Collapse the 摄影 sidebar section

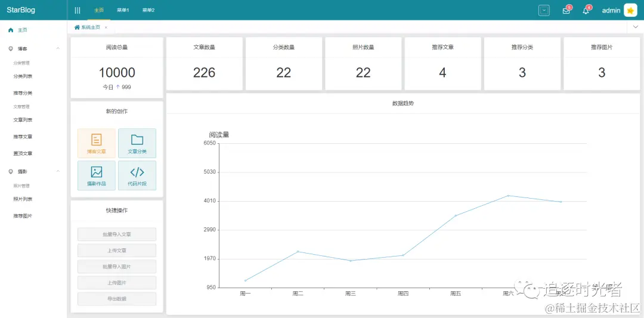58,171
